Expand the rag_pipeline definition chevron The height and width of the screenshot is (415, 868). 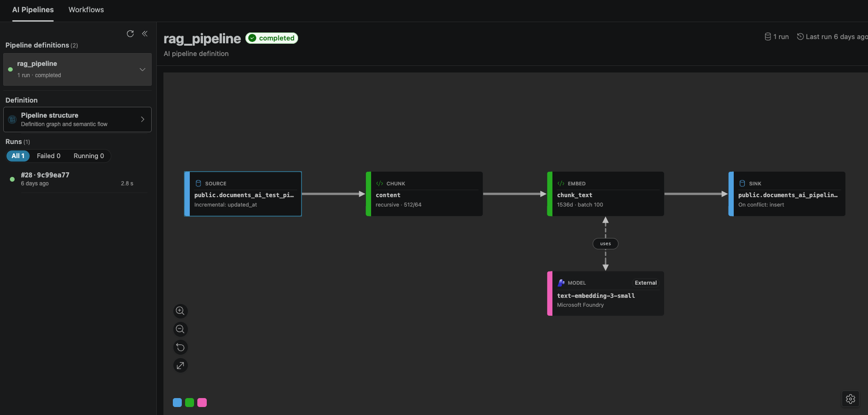(x=142, y=70)
